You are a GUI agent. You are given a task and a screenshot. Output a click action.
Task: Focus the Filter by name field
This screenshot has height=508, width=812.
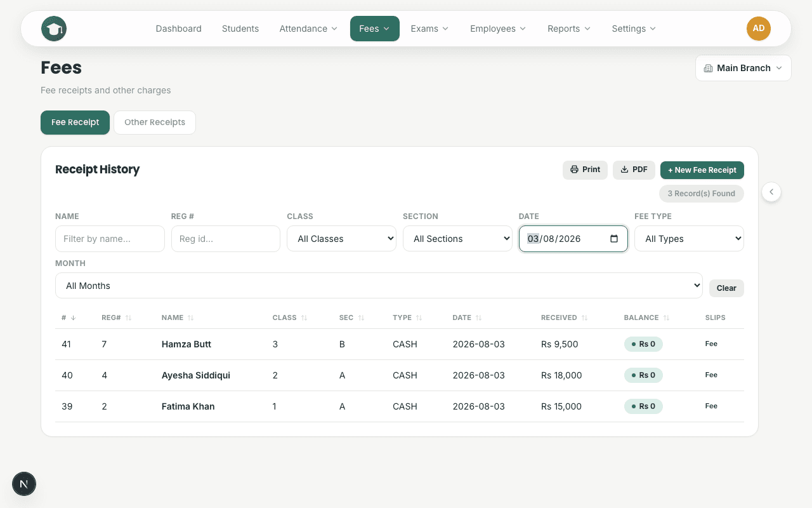pos(110,239)
